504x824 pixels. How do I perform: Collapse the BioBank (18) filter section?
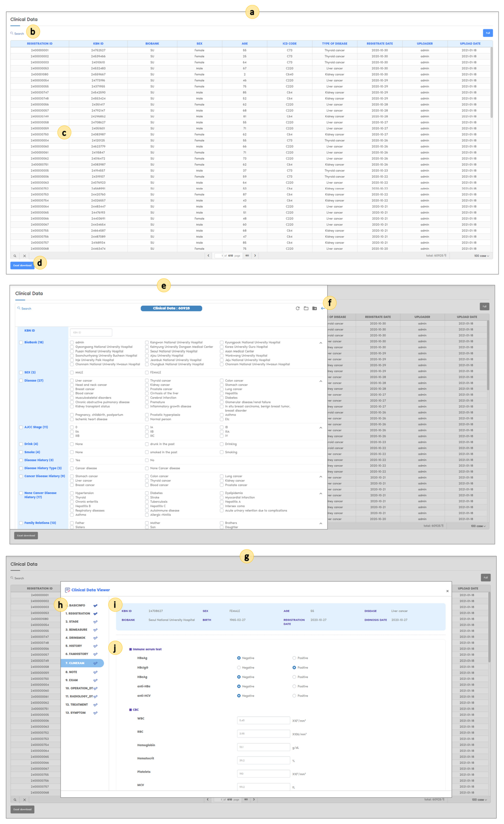point(320,343)
